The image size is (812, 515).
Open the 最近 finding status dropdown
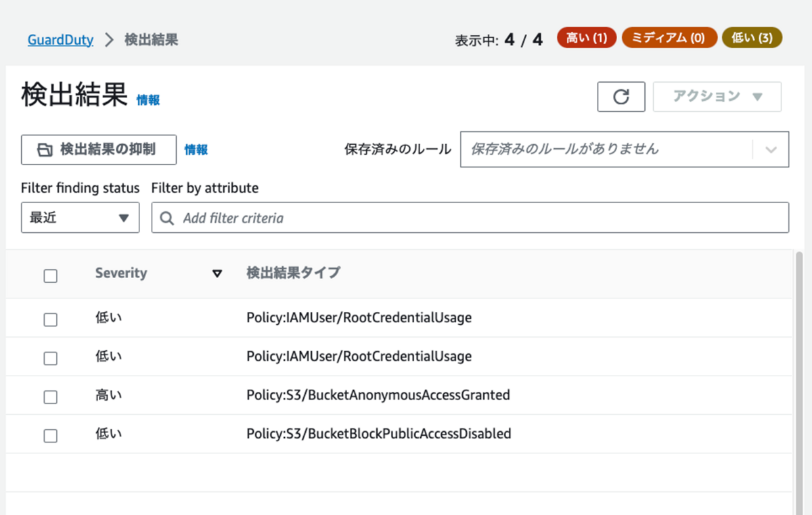click(80, 218)
